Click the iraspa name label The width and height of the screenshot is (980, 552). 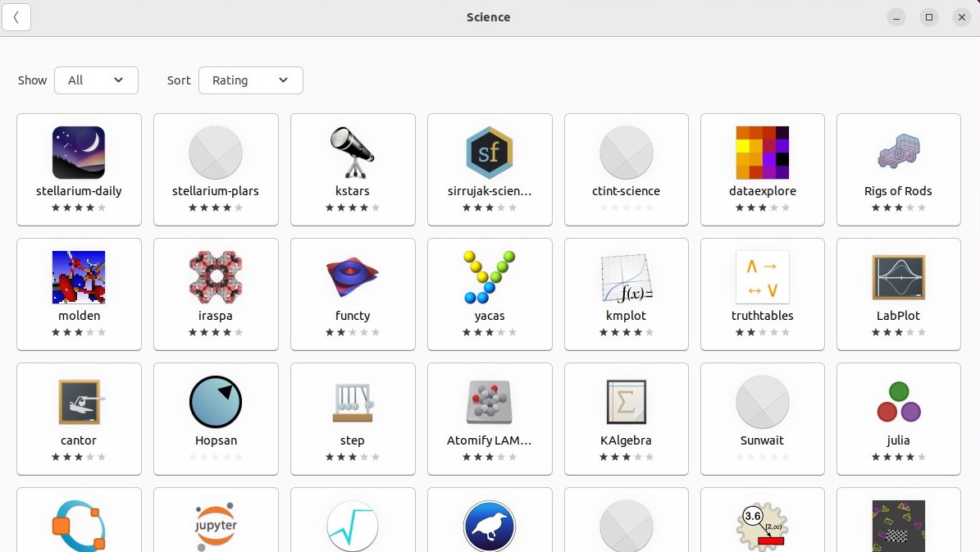point(216,316)
